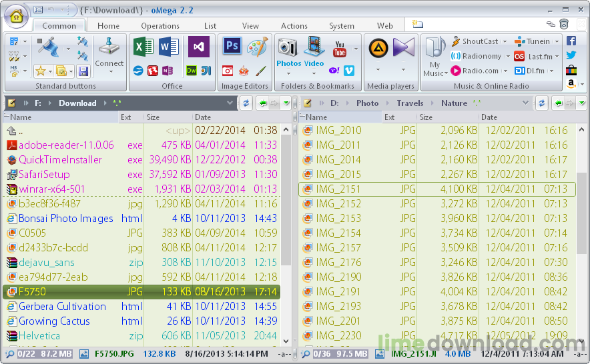Go back in left panel history
The height and width of the screenshot is (364, 590).
pyautogui.click(x=263, y=103)
